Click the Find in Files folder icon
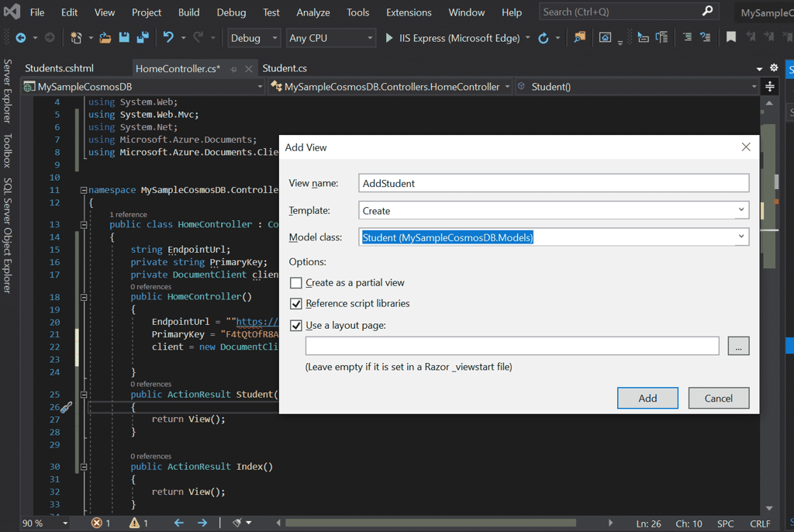 [579, 36]
